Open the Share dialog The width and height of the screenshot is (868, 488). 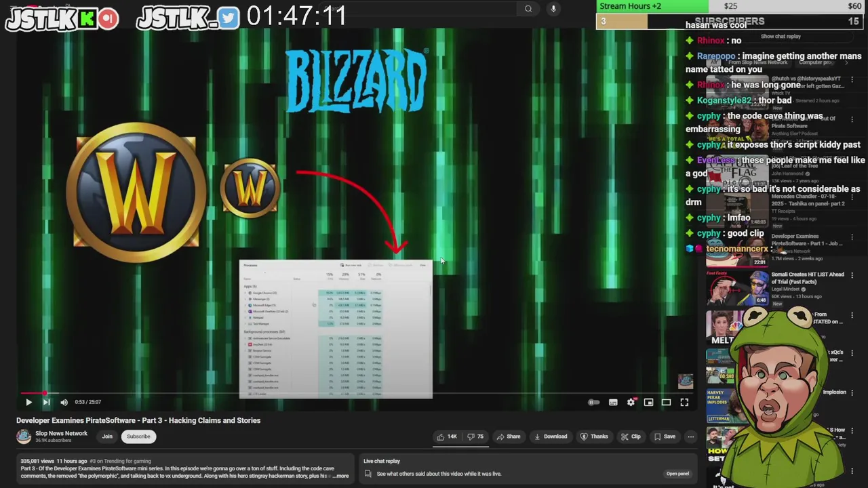(x=509, y=436)
